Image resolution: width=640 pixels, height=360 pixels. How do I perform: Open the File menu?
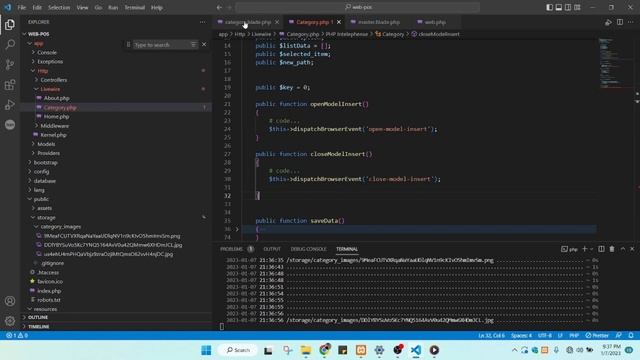(22, 7)
